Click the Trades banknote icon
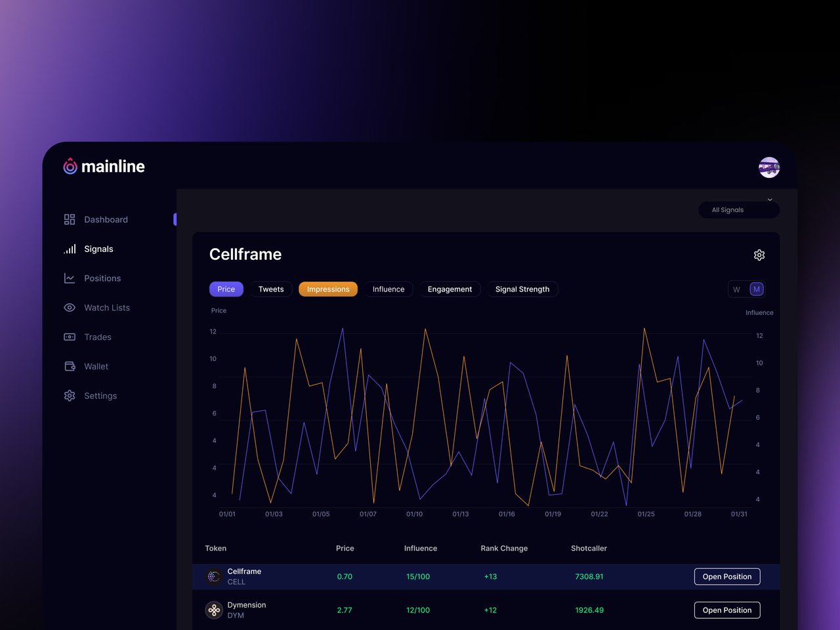This screenshot has width=840, height=630. coord(70,337)
